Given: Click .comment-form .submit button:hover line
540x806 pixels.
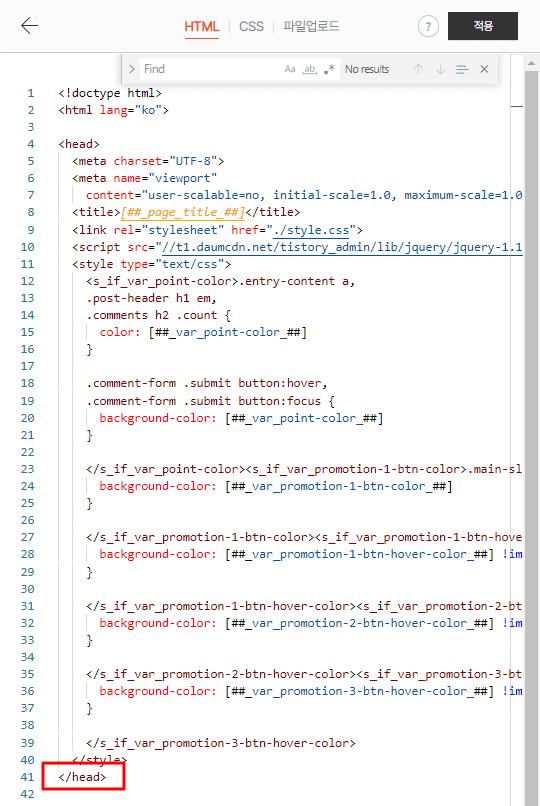Looking at the screenshot, I should click(207, 383).
